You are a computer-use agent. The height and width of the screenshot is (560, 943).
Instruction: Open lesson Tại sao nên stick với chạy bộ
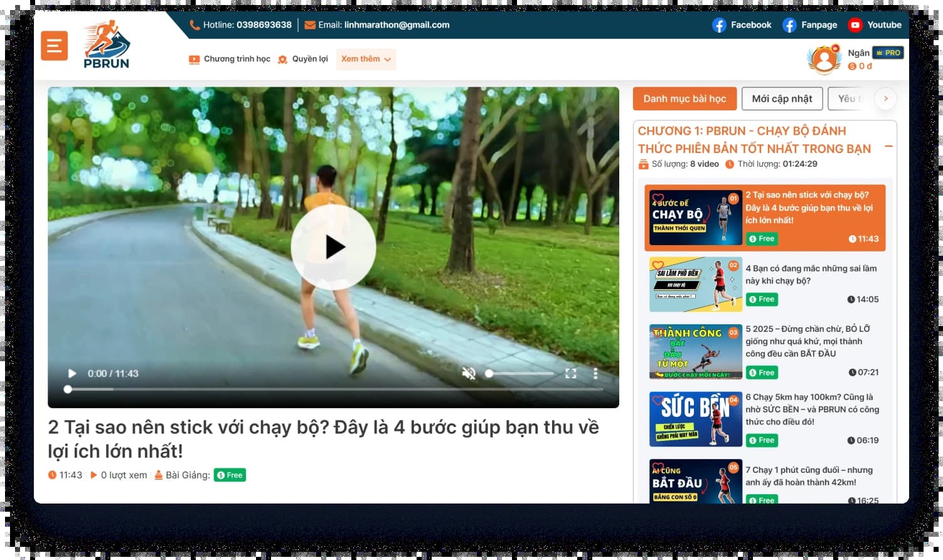(x=809, y=208)
